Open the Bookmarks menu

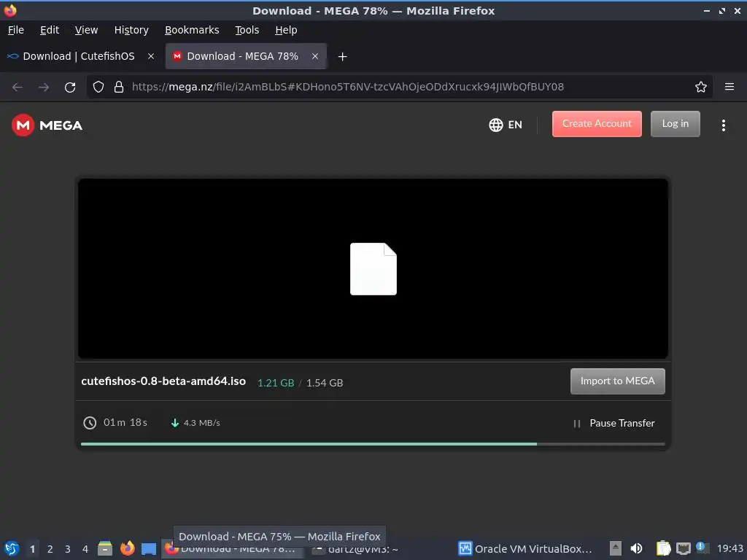coord(192,30)
